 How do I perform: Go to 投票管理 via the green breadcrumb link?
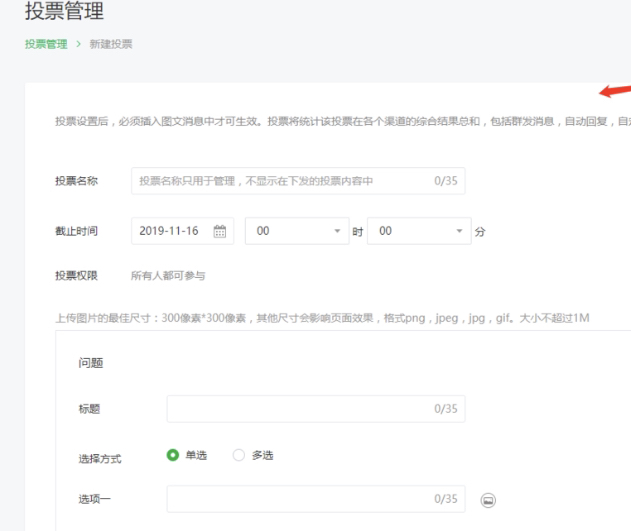pos(46,44)
